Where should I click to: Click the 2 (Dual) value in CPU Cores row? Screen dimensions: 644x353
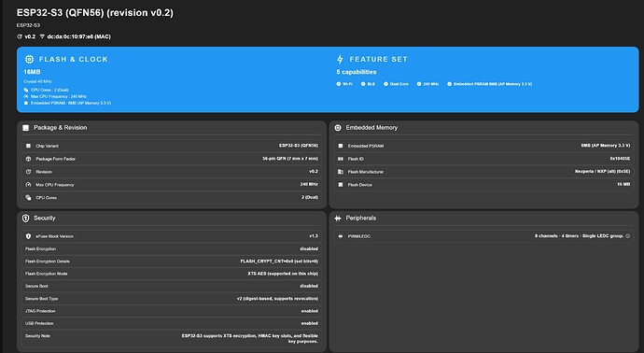tap(310, 197)
